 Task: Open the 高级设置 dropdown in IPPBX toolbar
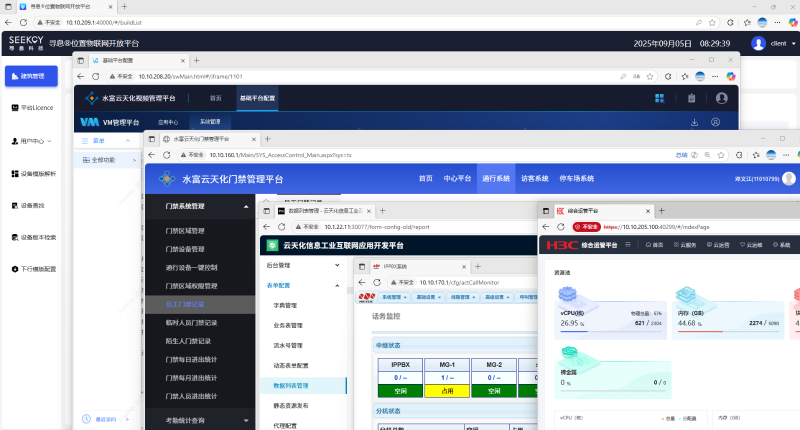(496, 297)
